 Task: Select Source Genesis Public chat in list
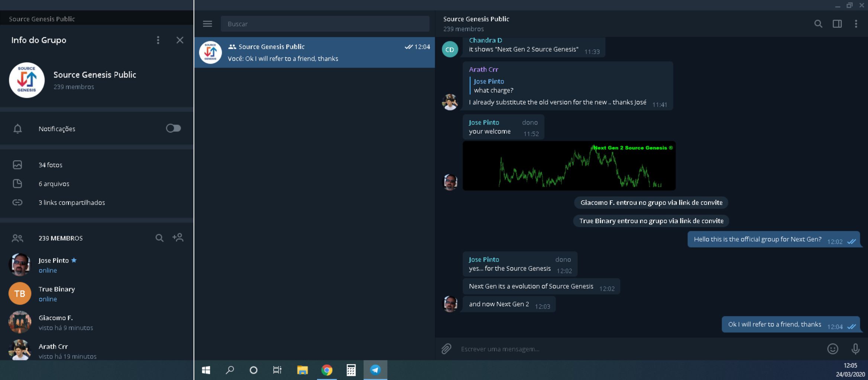click(314, 52)
